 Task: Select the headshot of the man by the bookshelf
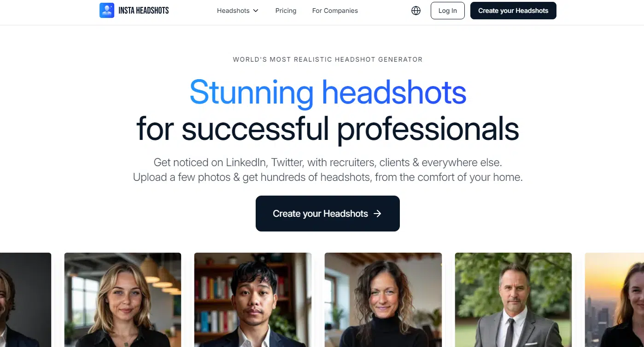[x=253, y=300]
